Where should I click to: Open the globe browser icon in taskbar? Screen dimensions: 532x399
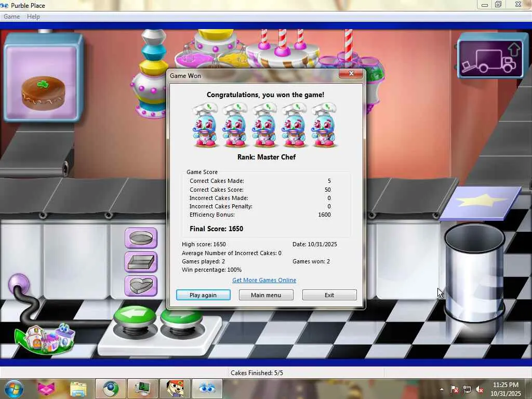click(x=111, y=389)
